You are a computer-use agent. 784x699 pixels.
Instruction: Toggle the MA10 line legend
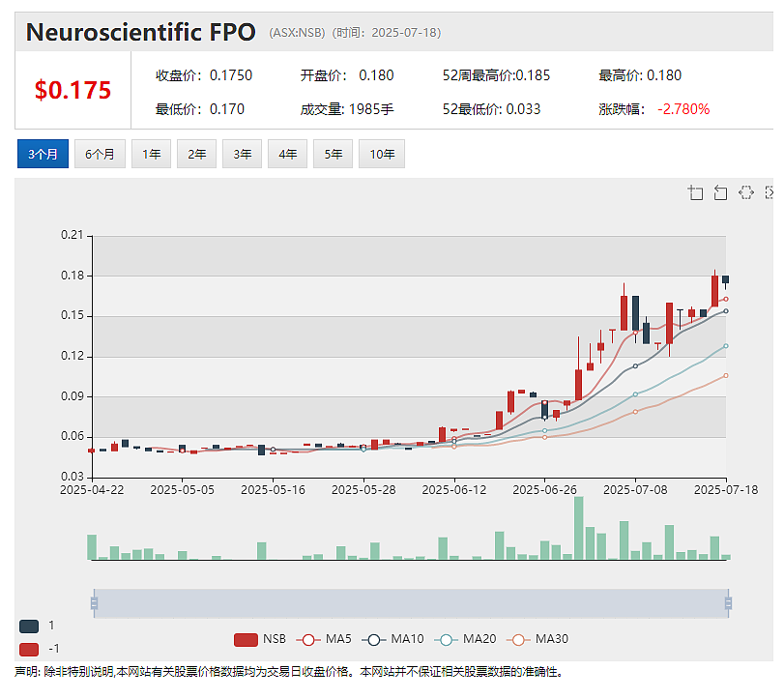pyautogui.click(x=392, y=639)
